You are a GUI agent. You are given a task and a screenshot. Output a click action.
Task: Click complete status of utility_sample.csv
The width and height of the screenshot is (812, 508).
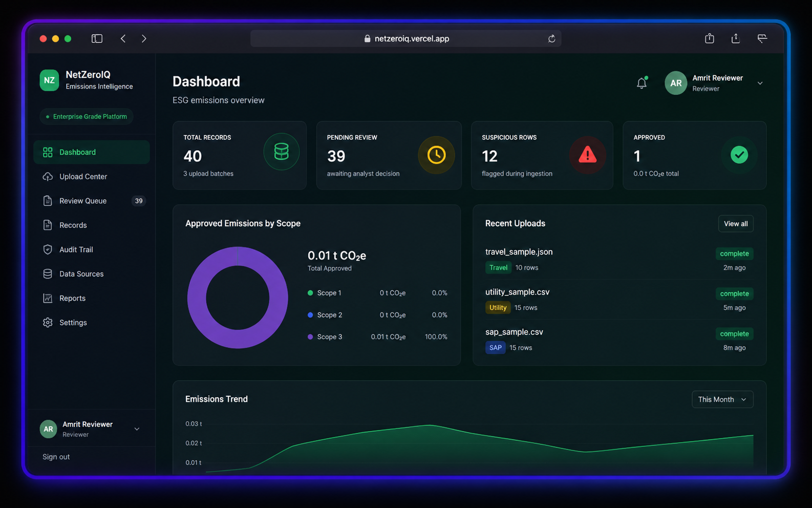(x=734, y=293)
